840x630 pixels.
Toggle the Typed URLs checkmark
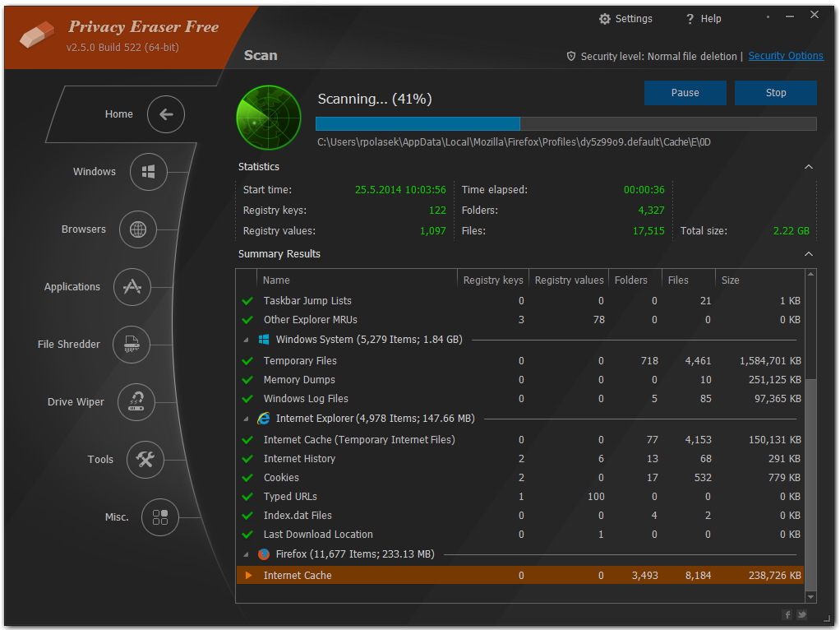(x=247, y=497)
